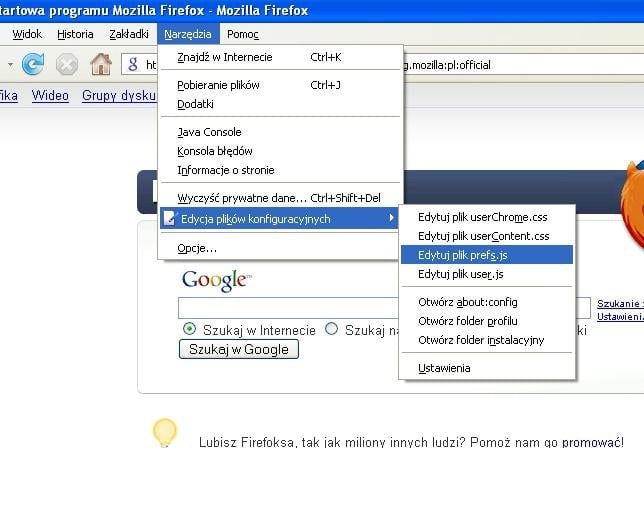Click the Google favicon in address bar
The image size is (644, 512).
(133, 65)
